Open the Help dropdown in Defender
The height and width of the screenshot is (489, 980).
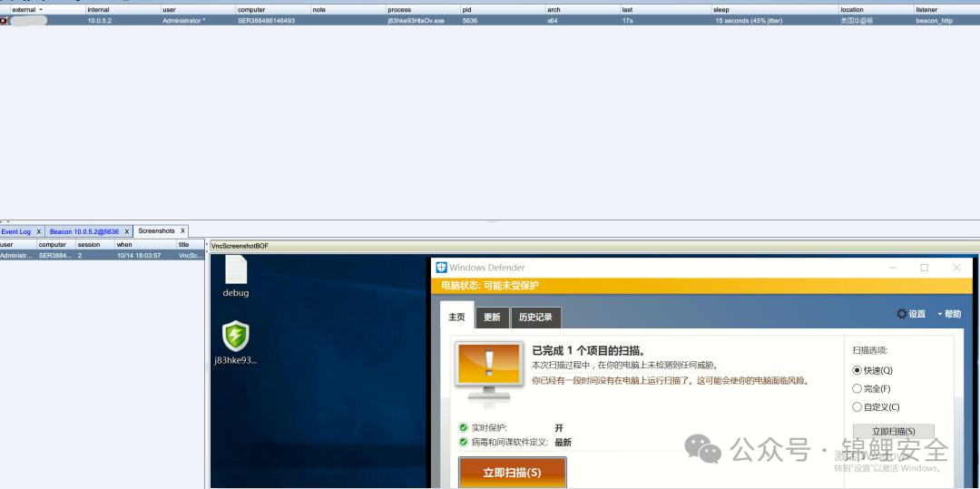pos(949,314)
